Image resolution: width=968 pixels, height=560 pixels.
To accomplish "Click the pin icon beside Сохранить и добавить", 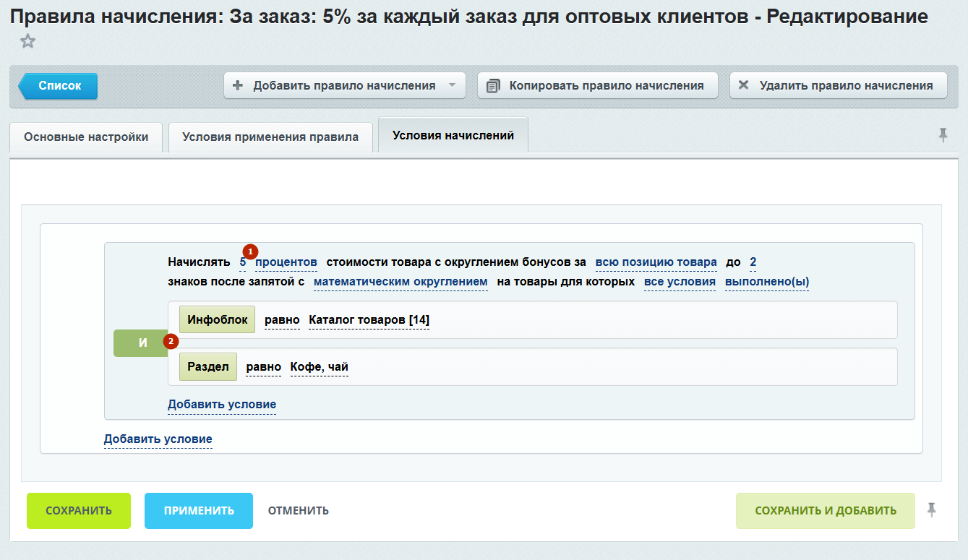I will [x=932, y=510].
